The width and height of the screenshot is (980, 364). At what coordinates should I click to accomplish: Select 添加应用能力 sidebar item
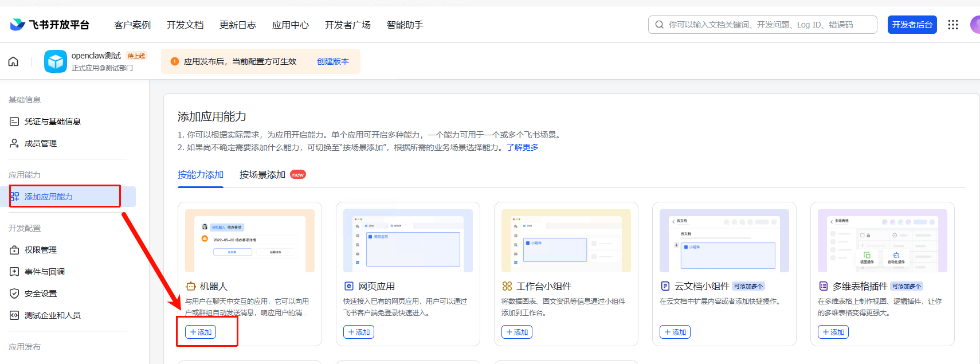tap(49, 197)
